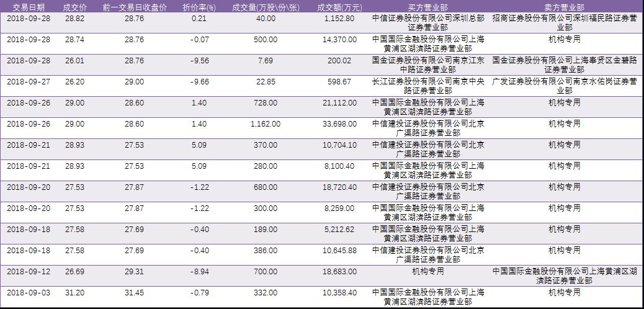Viewport: 644px width, 309px height.
Task: Select the 26.69 deal price cell
Action: (x=74, y=271)
